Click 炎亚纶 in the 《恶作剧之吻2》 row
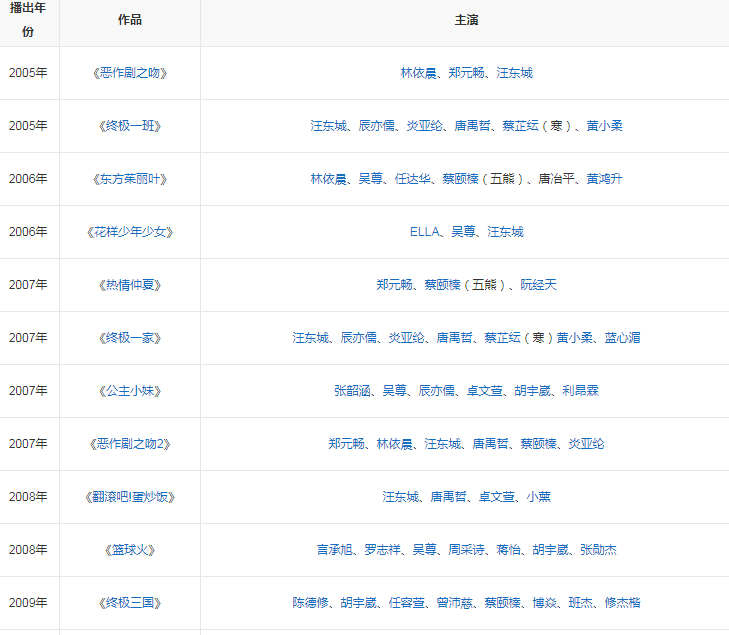The height and width of the screenshot is (635, 729). click(586, 444)
